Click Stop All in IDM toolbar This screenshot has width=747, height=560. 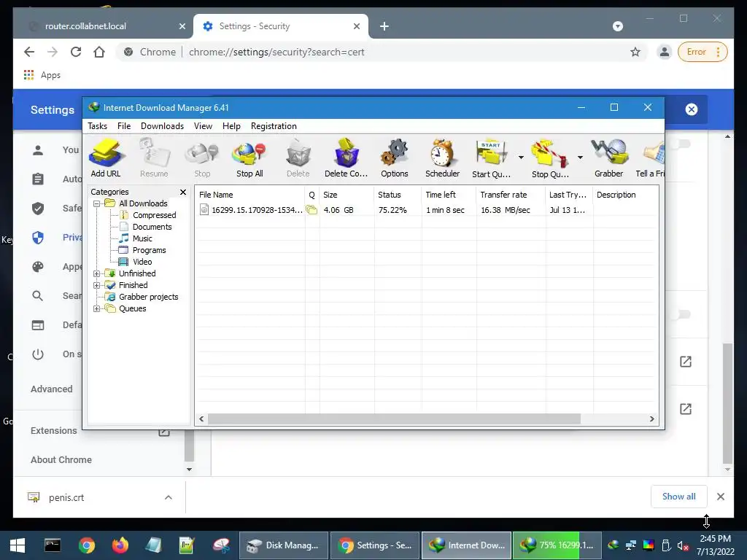point(249,158)
